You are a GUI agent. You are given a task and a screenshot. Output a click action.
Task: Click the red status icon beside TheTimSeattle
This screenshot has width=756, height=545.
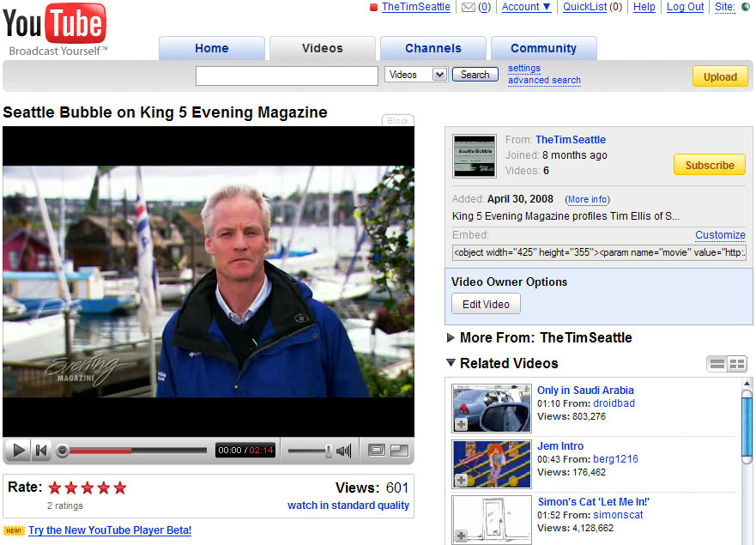click(x=373, y=7)
